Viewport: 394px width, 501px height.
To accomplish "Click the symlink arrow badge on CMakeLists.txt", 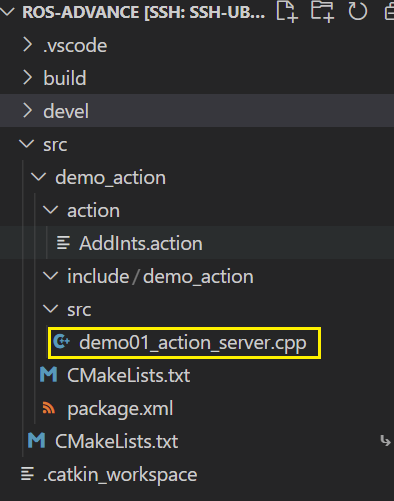I will pos(385,441).
